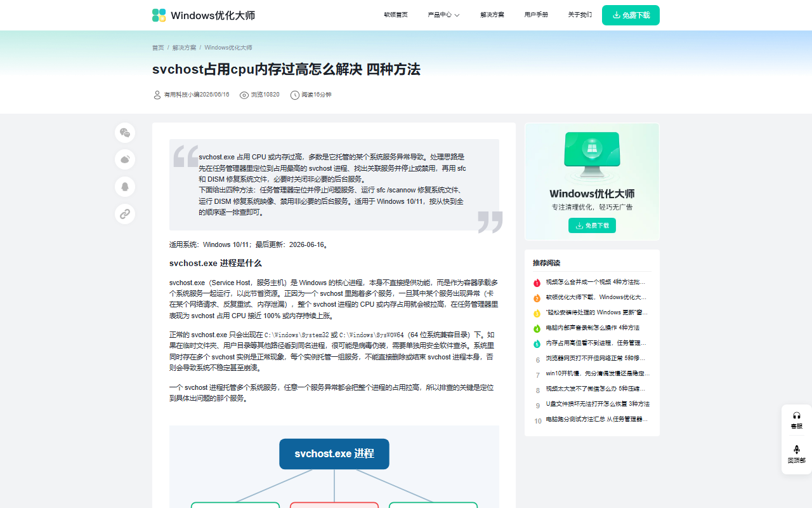Click the teal flame rank 5 icon
This screenshot has height=508, width=812.
537,343
